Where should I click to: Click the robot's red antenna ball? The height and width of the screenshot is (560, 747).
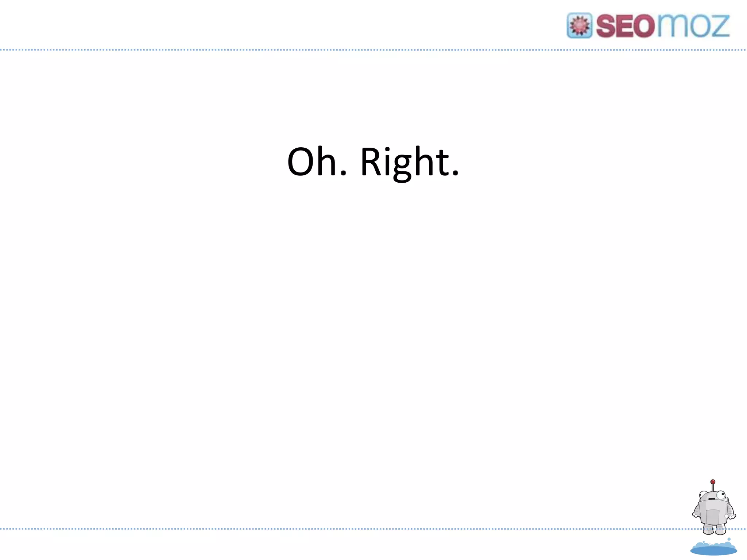pyautogui.click(x=713, y=482)
